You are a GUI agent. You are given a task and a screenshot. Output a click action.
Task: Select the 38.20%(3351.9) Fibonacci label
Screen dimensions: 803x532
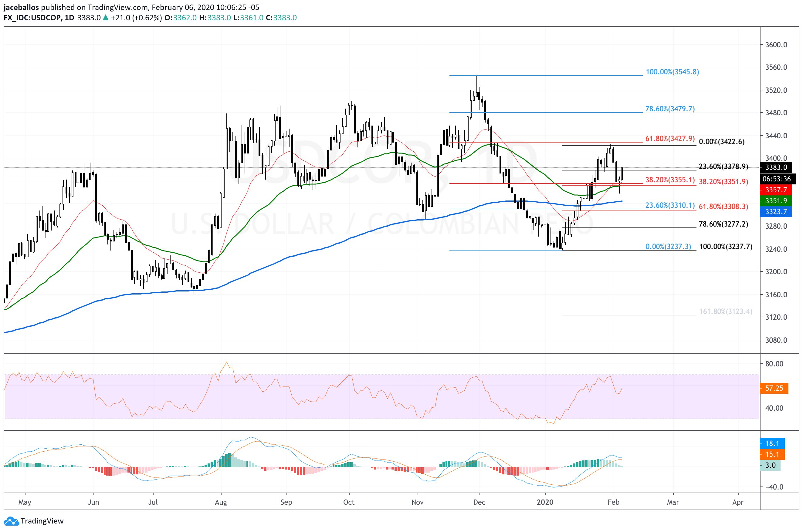point(723,181)
